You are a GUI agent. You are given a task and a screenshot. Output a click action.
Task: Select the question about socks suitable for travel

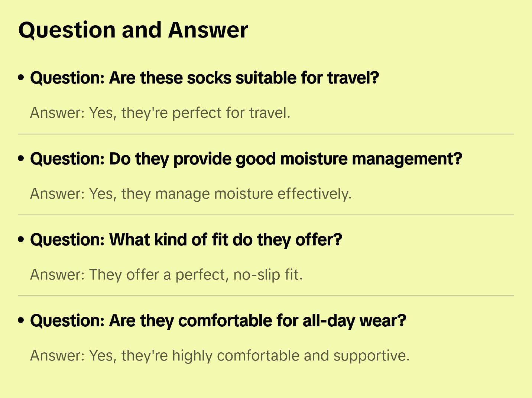tap(204, 78)
